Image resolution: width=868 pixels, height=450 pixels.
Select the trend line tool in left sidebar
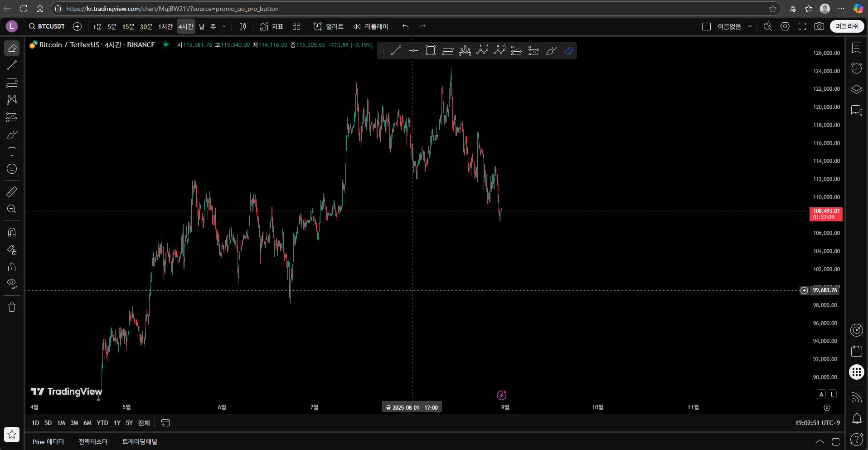(x=12, y=65)
